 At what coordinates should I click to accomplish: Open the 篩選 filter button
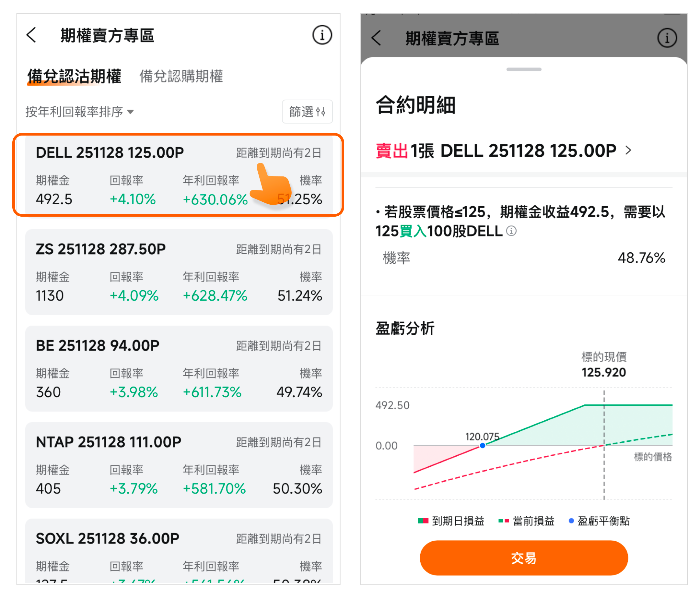pyautogui.click(x=307, y=112)
